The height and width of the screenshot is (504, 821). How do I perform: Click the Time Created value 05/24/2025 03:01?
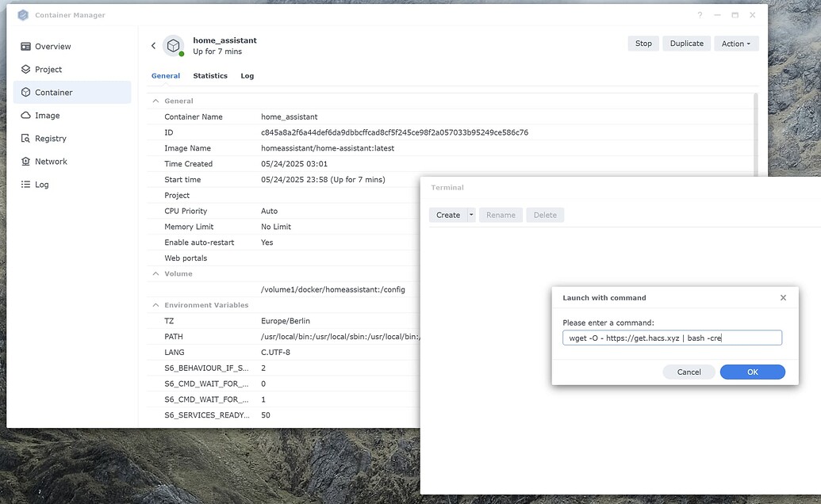coord(294,164)
